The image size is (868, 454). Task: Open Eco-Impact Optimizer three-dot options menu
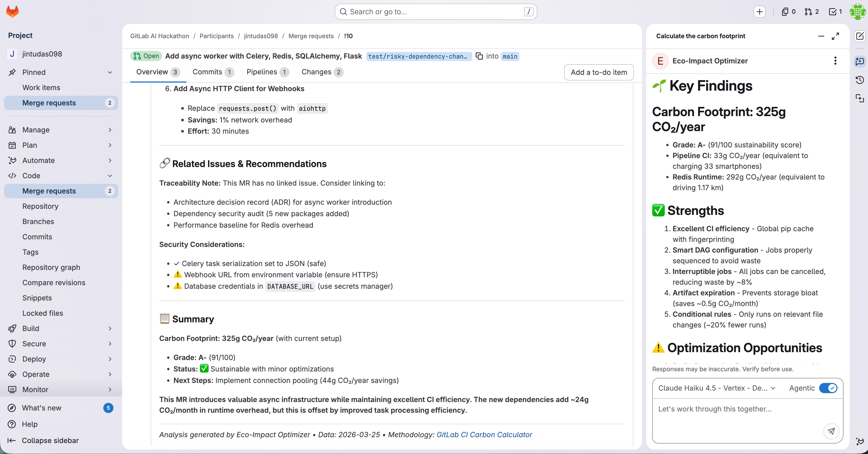coord(835,61)
